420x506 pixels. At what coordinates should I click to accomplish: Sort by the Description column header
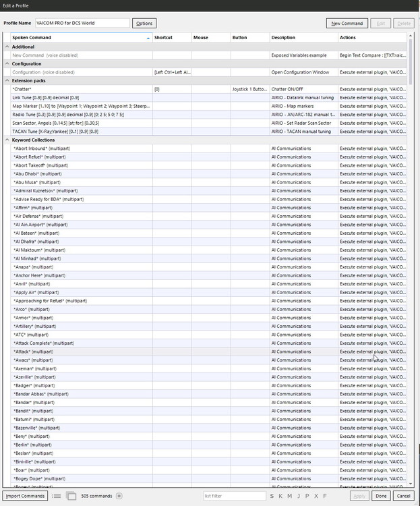(x=303, y=37)
